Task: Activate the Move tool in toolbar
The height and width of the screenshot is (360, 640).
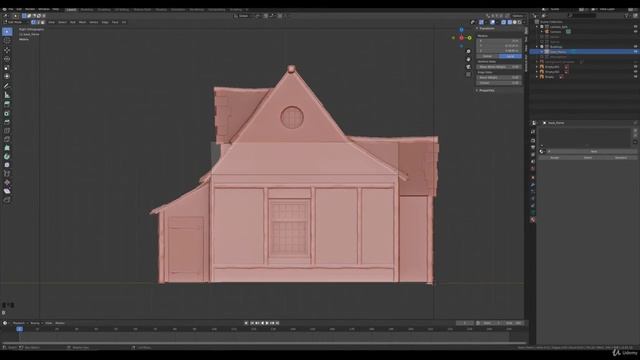Action: tap(7, 50)
